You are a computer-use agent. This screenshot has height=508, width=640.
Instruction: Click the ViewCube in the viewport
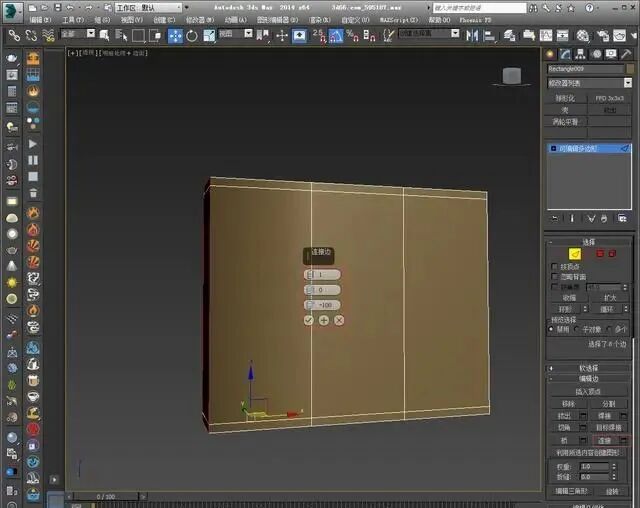[511, 76]
